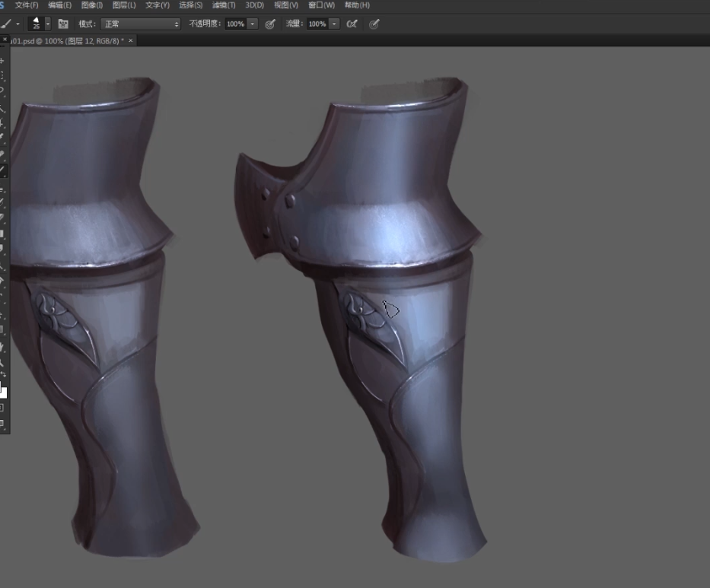The height and width of the screenshot is (588, 710).
Task: Close the 01.psd document tab
Action: point(130,41)
